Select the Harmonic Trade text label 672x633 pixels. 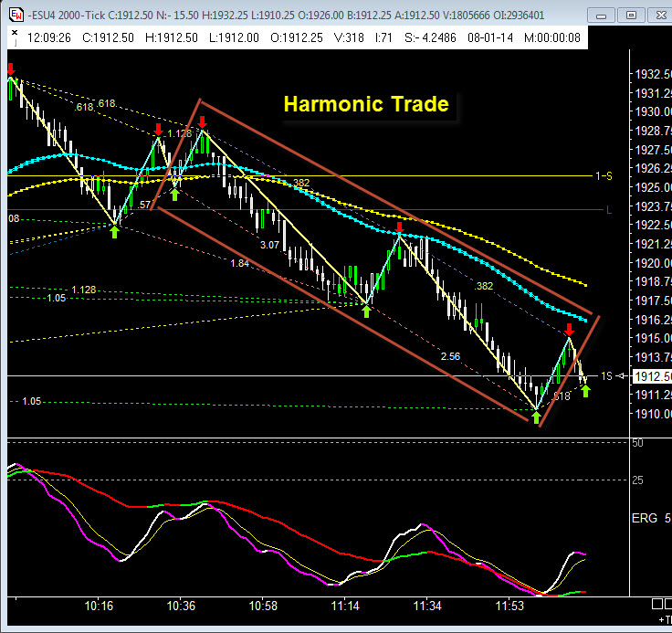pos(366,104)
